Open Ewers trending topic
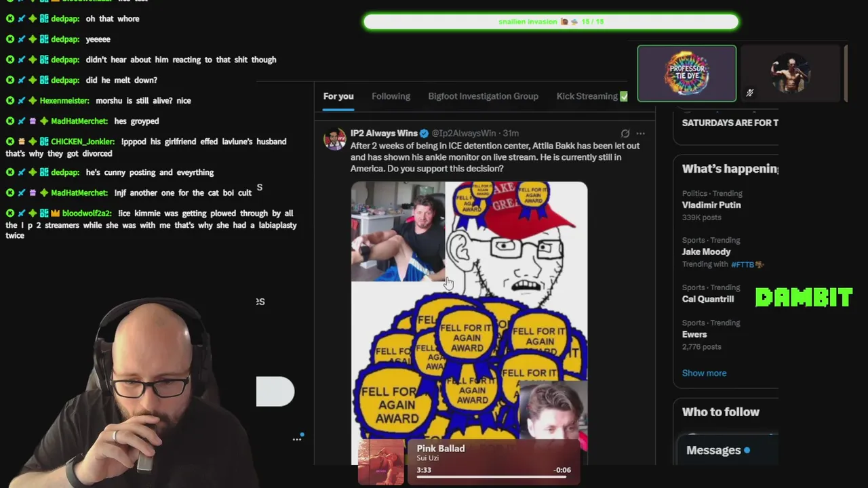 coord(694,334)
